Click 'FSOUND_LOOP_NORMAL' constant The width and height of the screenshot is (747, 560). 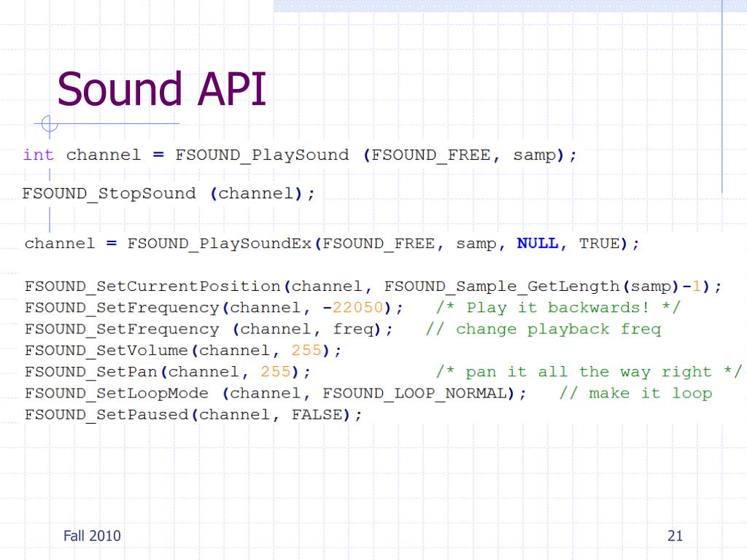(x=415, y=394)
